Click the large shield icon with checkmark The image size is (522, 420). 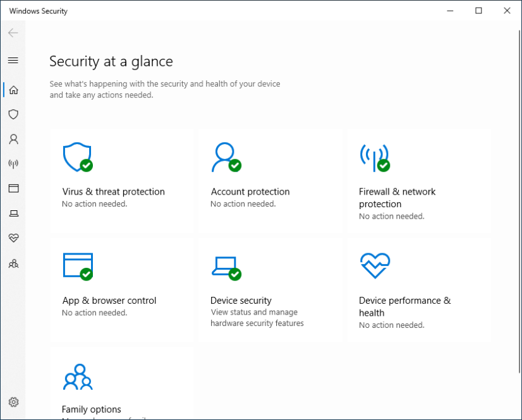78,157
